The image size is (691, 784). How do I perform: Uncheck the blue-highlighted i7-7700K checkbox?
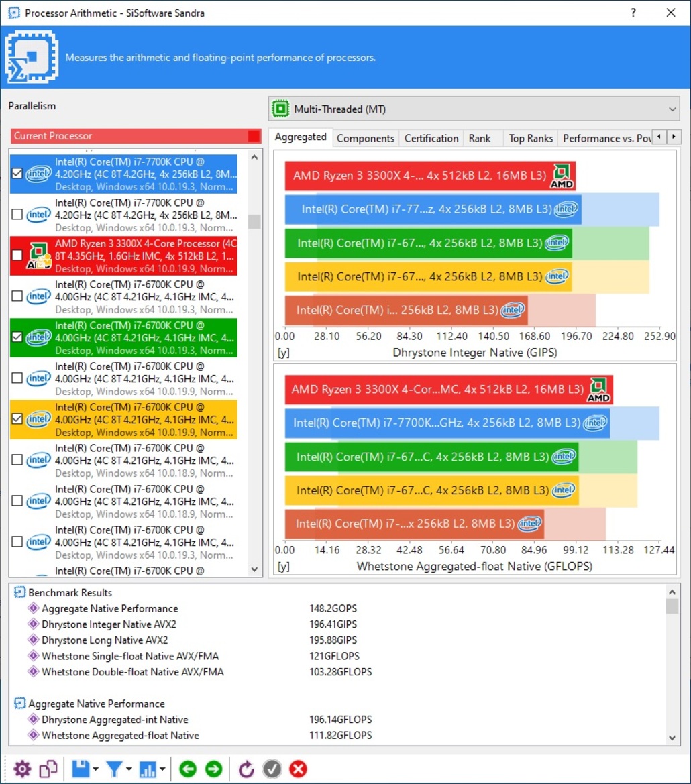[17, 174]
